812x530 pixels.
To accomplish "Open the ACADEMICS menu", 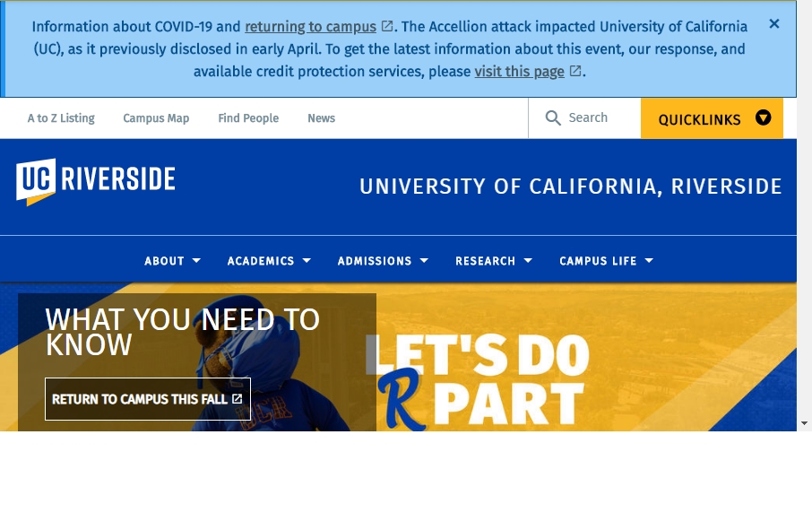I will pyautogui.click(x=261, y=261).
